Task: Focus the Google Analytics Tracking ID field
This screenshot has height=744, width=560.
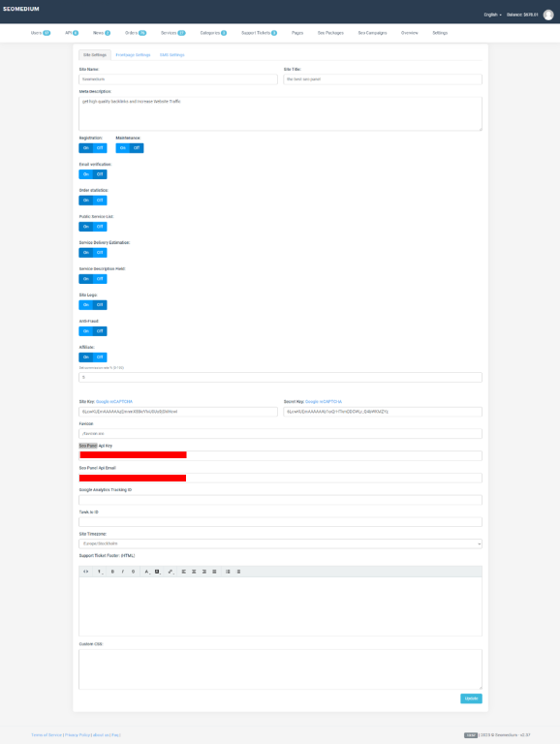Action: tap(280, 500)
